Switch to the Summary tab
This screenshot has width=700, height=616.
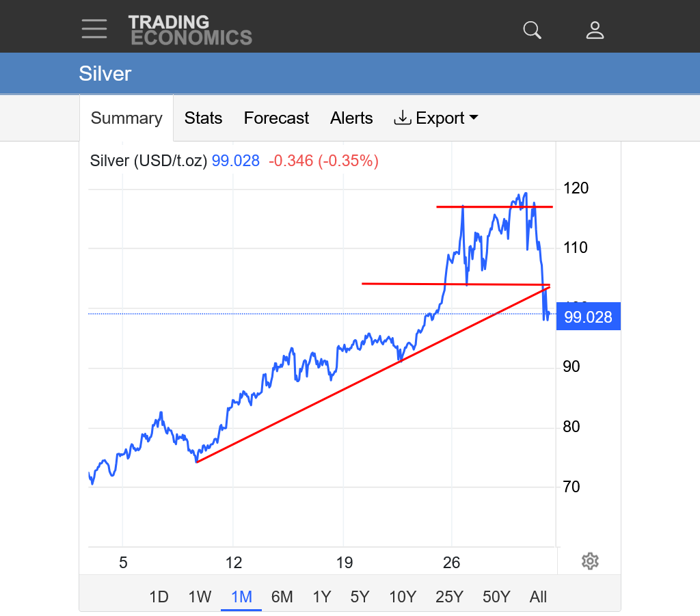(126, 118)
